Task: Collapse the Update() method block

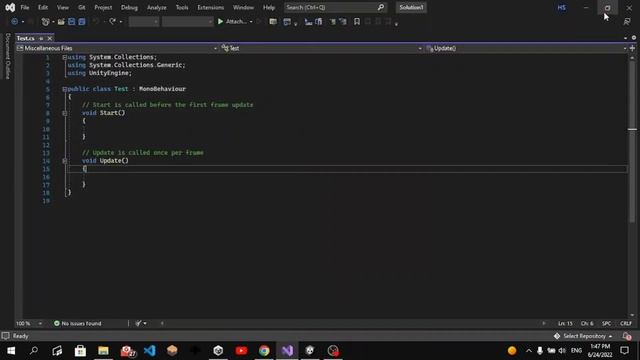Action: click(x=64, y=161)
